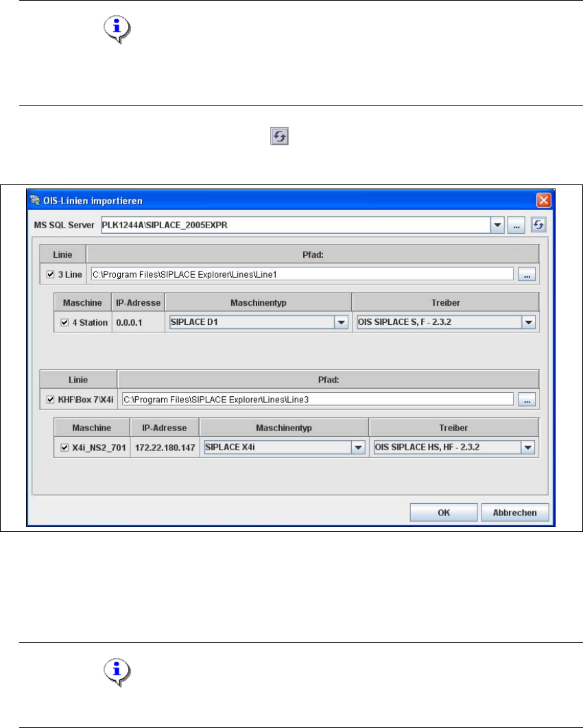Screen dimensions: 583x728
Task: Click the second Linie column header above KHF\Box
Action: coord(78,380)
